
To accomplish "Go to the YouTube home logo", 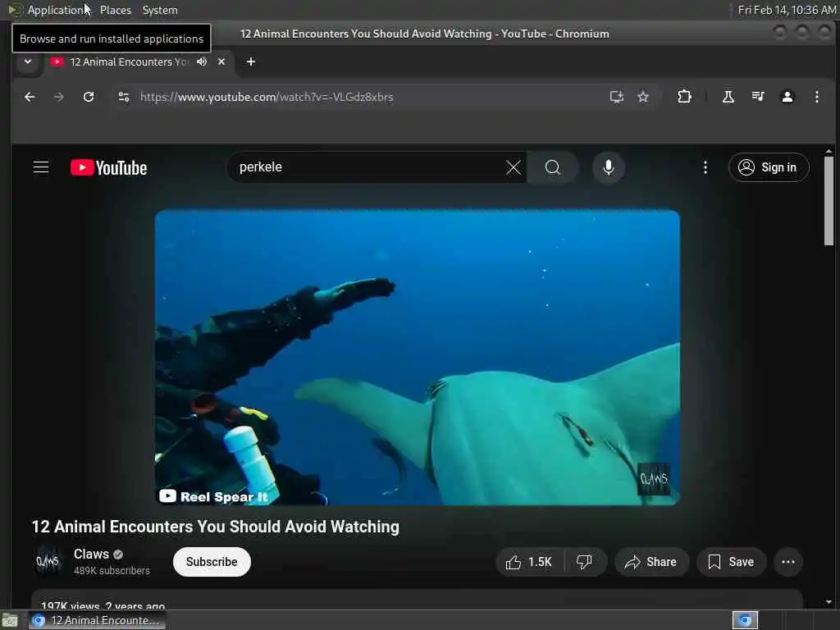I will click(109, 167).
